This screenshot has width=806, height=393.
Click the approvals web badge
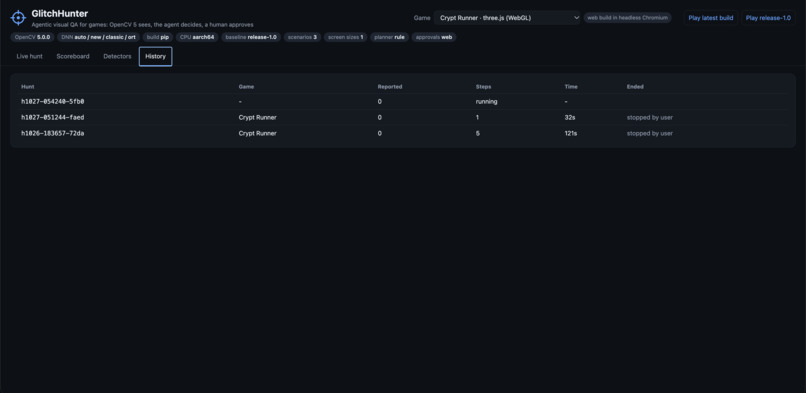pyautogui.click(x=434, y=37)
